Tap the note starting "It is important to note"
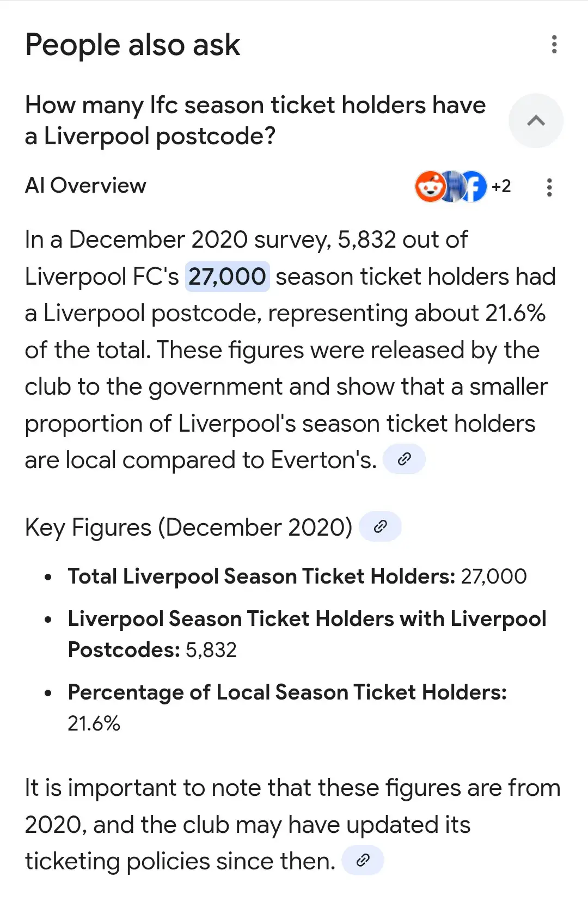 coord(292,824)
